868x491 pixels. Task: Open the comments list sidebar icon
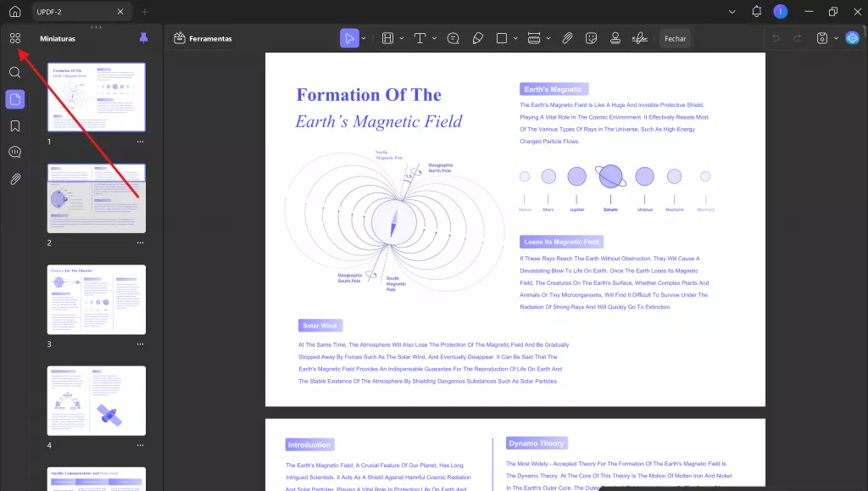(14, 152)
